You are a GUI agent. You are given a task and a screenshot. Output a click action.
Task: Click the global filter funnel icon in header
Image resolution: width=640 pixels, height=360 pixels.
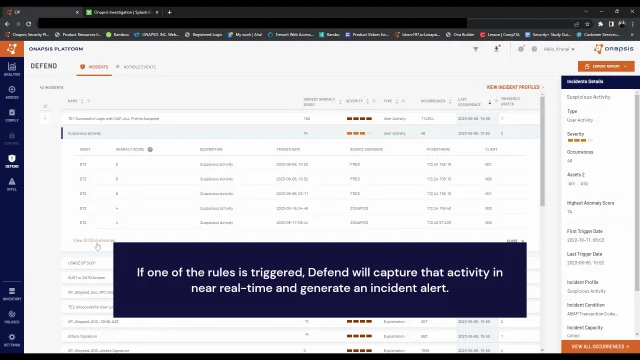pyautogui.click(x=476, y=49)
